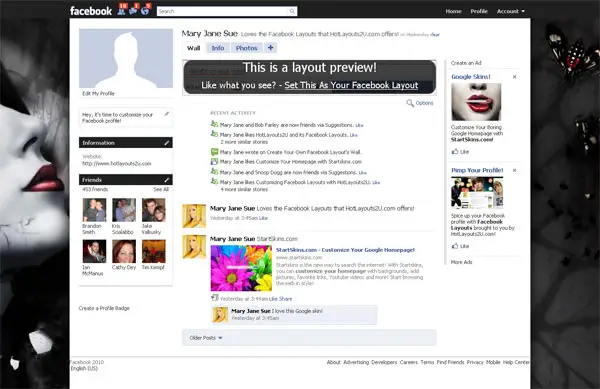Viewport: 600px width, 389px height.
Task: Click icon beside Snoop Dogg friendship story
Action: 214,172
